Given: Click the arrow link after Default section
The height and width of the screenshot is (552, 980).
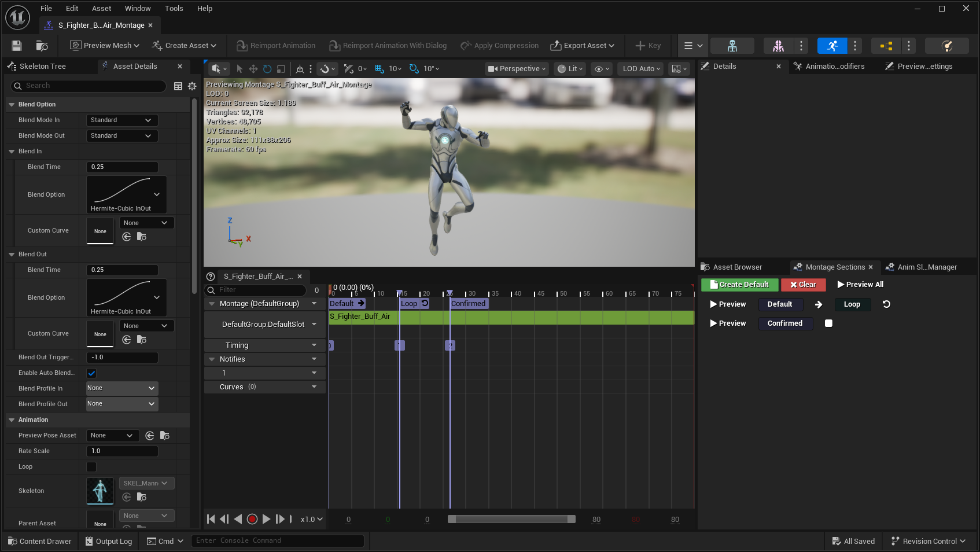Looking at the screenshot, I should tap(819, 304).
